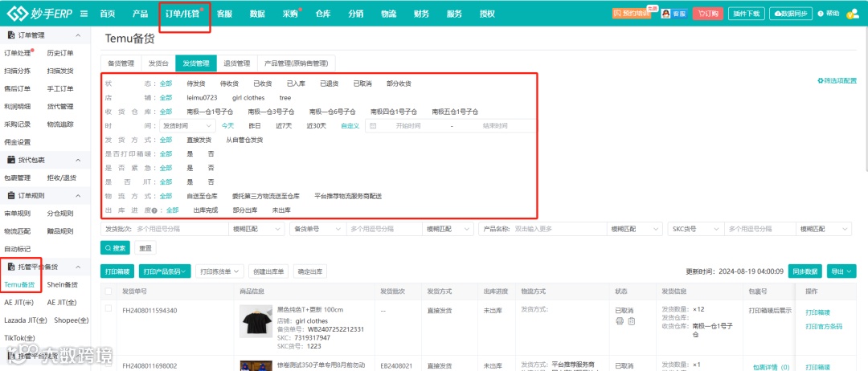
Task: Toggle the hamburger sidebar menu icon
Action: (84, 14)
